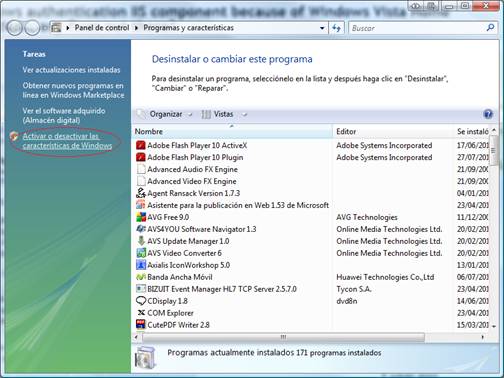Click the Agent Ransack program icon

141,193
